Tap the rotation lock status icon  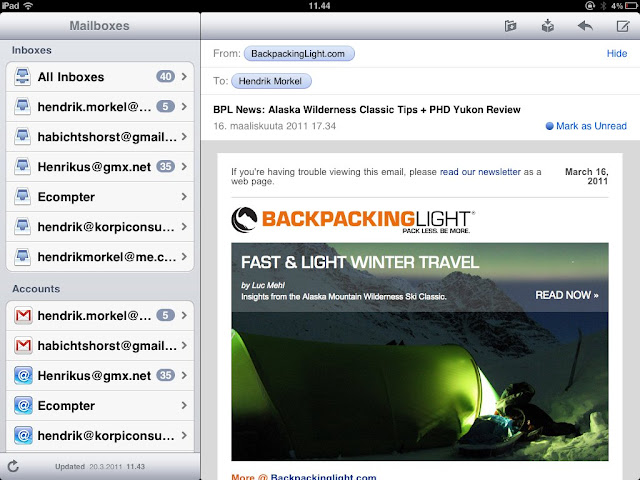[x=590, y=6]
